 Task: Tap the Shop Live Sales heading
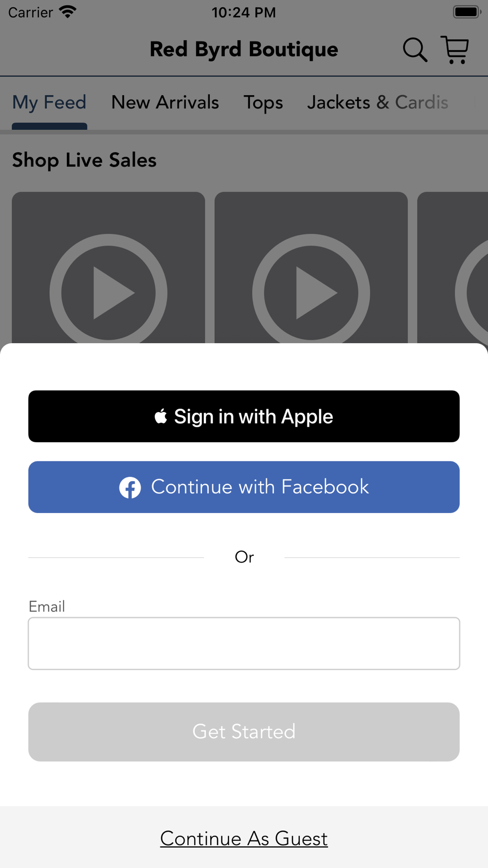coord(84,160)
